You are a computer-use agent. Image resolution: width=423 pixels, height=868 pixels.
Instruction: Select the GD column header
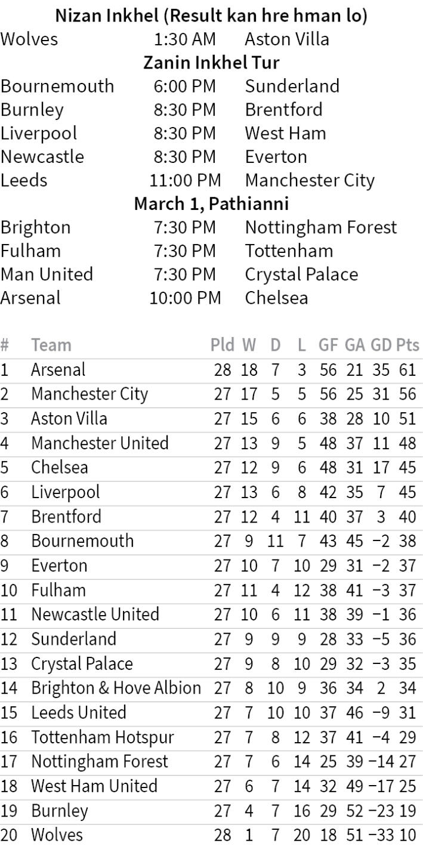tap(381, 345)
